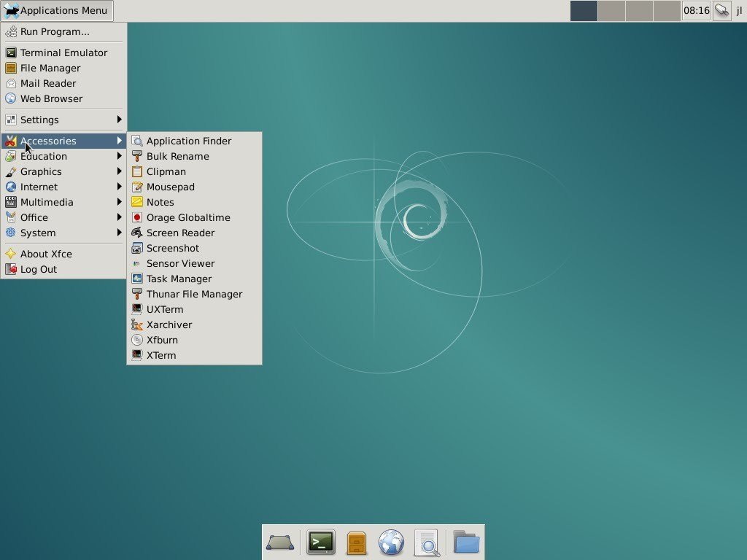Open file manager cabinet dock icon
Viewport: 747px width, 560px height.
[x=356, y=542]
